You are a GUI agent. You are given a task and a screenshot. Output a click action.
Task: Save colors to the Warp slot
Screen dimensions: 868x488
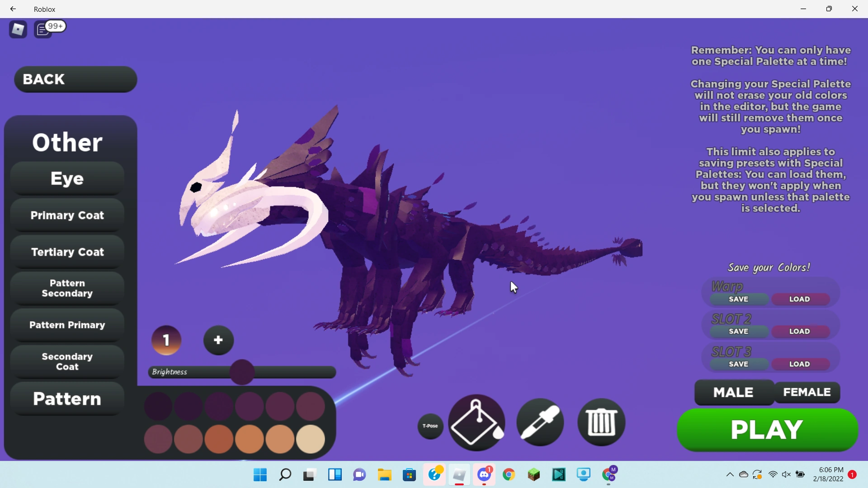click(738, 299)
